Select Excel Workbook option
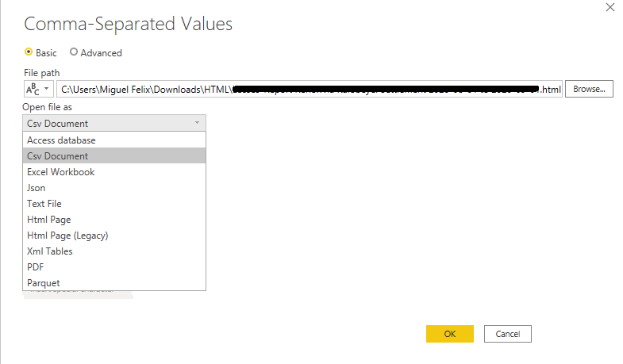The width and height of the screenshot is (623, 364). coord(60,172)
